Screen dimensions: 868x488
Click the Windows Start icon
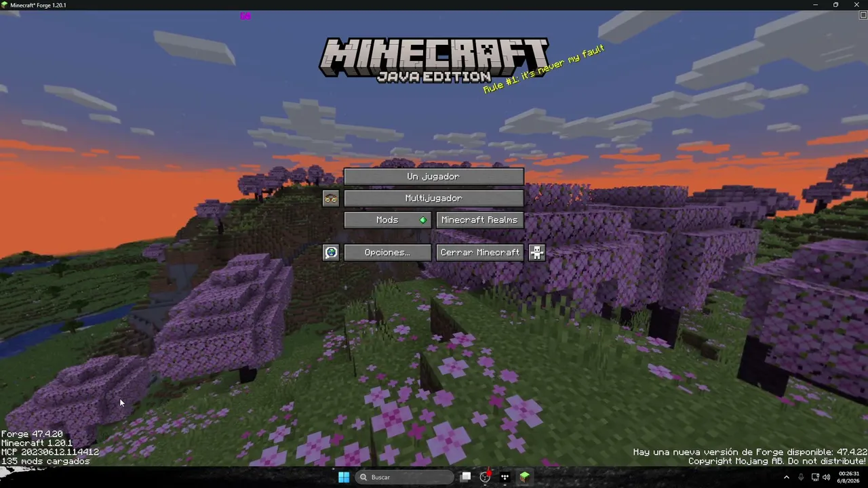(344, 477)
